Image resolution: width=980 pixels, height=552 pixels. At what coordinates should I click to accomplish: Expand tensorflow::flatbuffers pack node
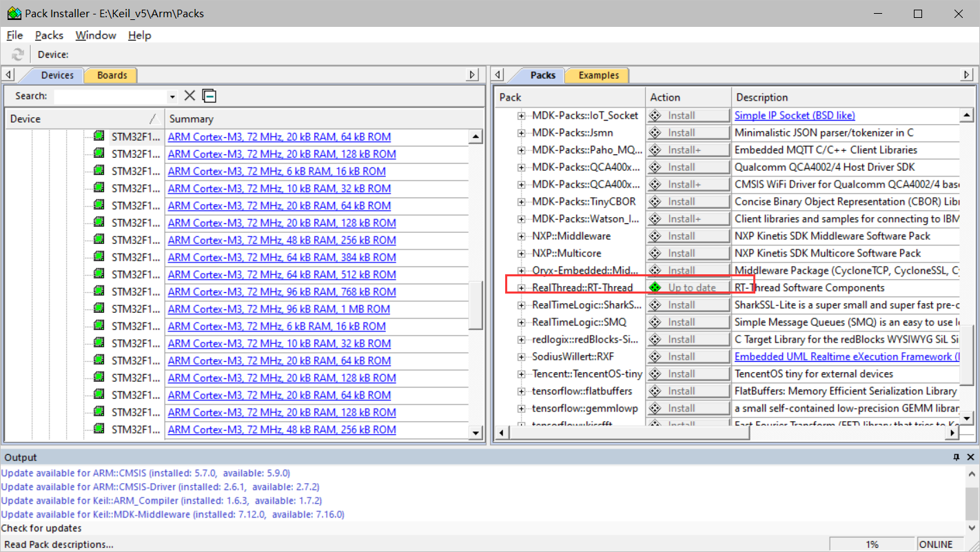tap(522, 391)
